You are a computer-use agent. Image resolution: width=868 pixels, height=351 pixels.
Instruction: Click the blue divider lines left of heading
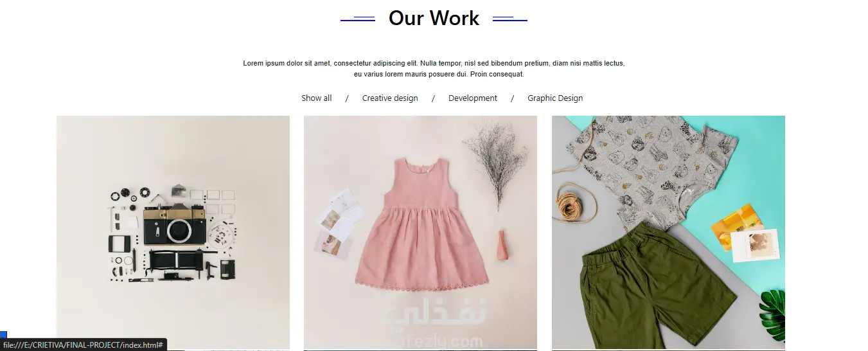point(358,19)
